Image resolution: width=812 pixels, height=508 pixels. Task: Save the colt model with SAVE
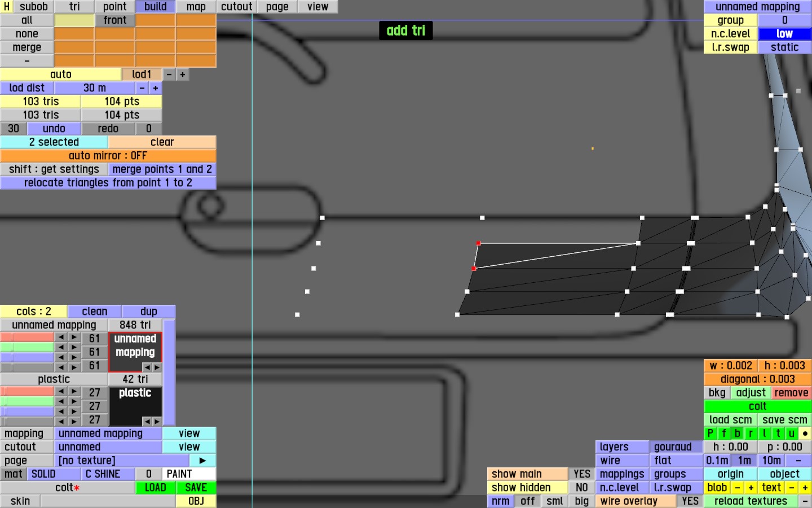click(196, 488)
